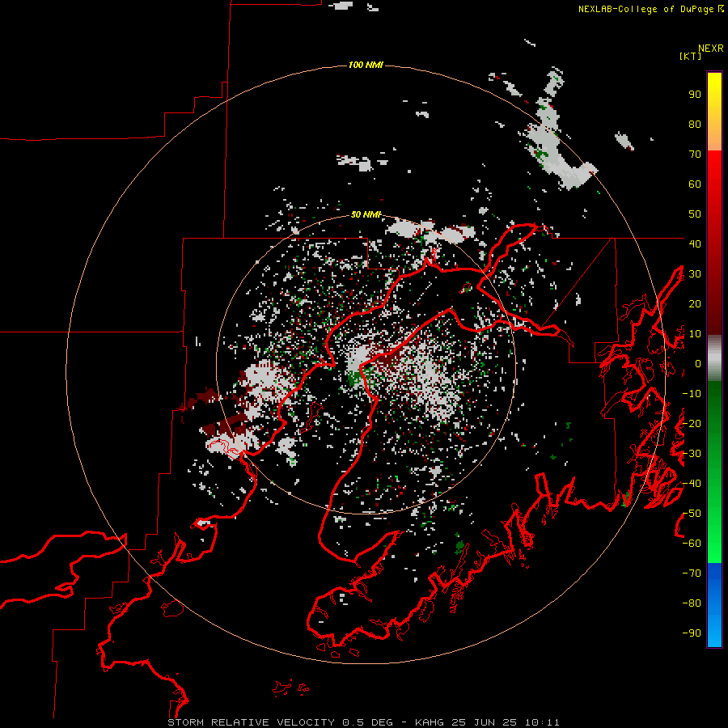Click the -20 scale label
The width and height of the screenshot is (728, 728).
coord(692,423)
